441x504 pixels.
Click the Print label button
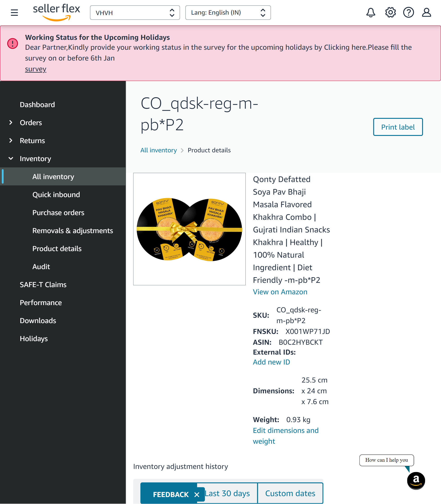(398, 127)
